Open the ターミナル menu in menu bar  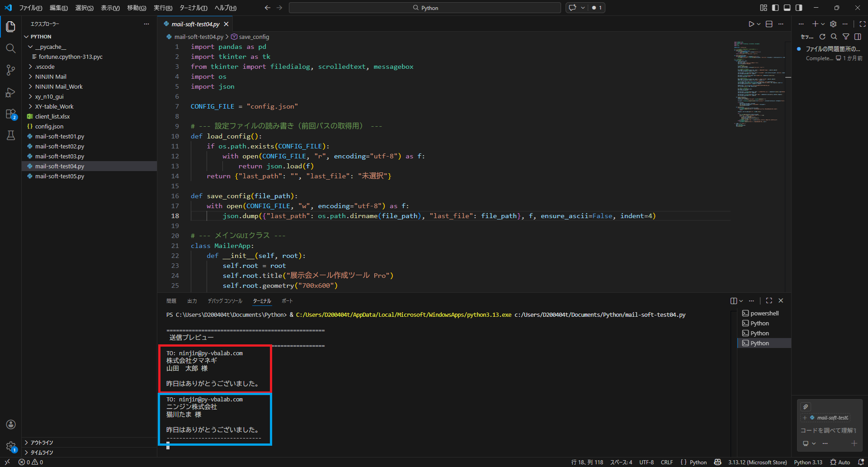pos(193,8)
